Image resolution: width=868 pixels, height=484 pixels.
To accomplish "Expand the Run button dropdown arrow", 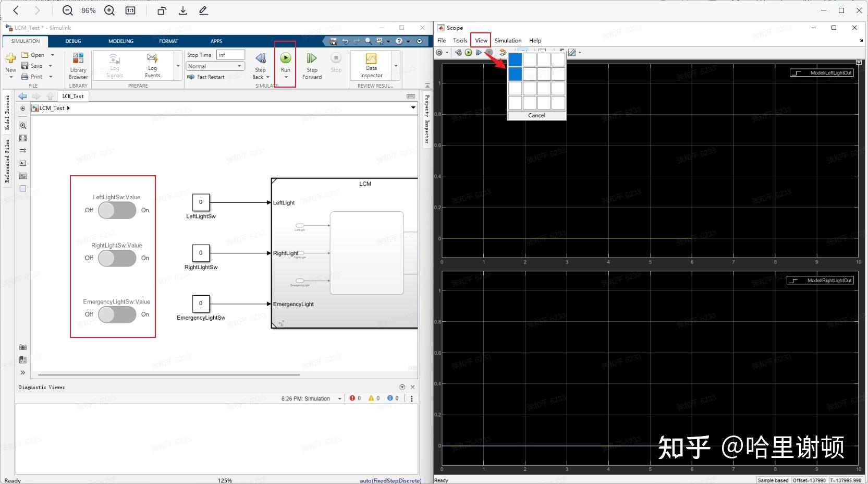I will click(x=285, y=76).
